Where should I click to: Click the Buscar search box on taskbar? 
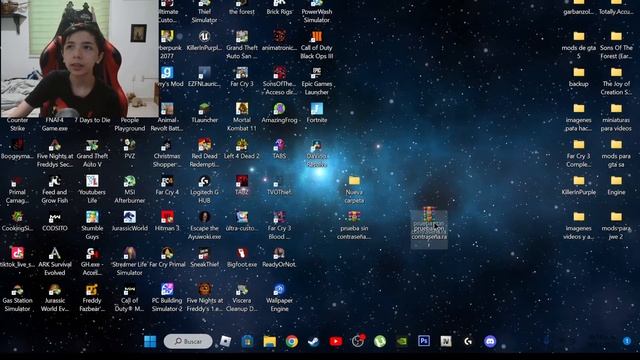[188, 341]
